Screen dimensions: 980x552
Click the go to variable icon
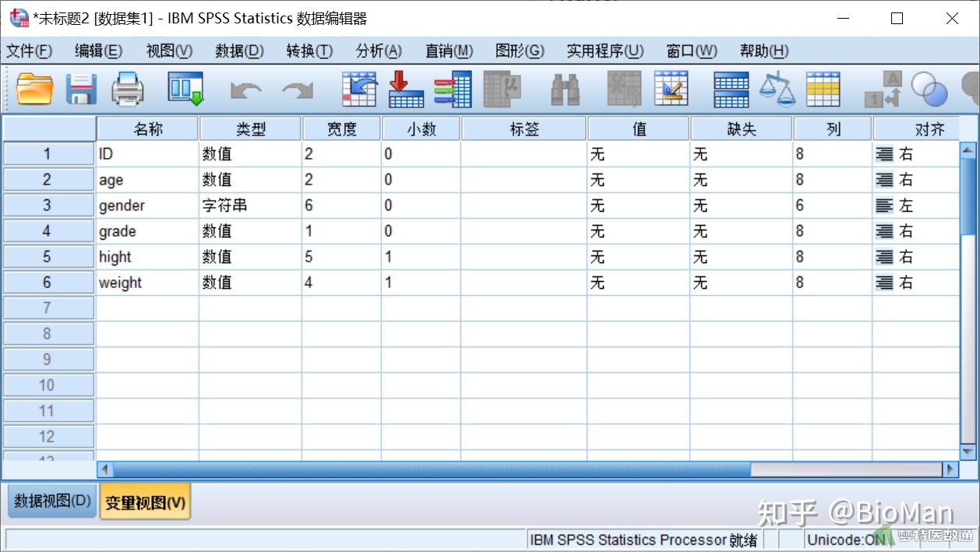[x=405, y=88]
